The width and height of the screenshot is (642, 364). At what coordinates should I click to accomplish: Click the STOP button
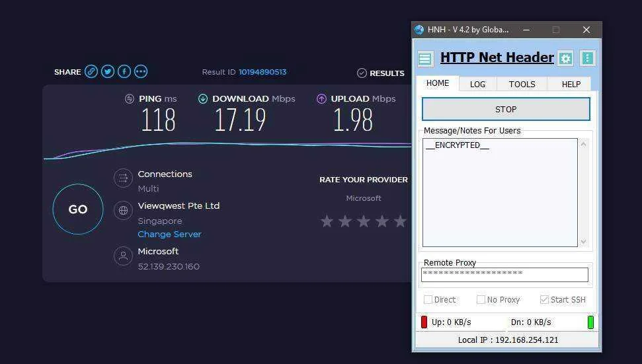tap(506, 109)
